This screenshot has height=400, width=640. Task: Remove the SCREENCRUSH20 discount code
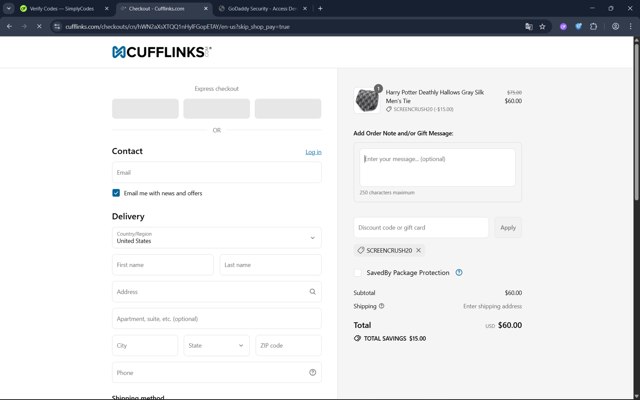click(x=418, y=250)
